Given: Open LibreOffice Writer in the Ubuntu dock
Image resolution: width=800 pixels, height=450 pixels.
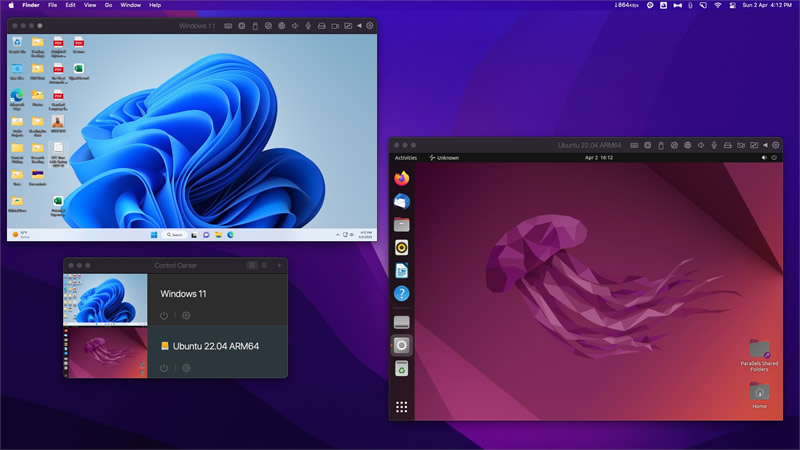Looking at the screenshot, I should click(402, 270).
